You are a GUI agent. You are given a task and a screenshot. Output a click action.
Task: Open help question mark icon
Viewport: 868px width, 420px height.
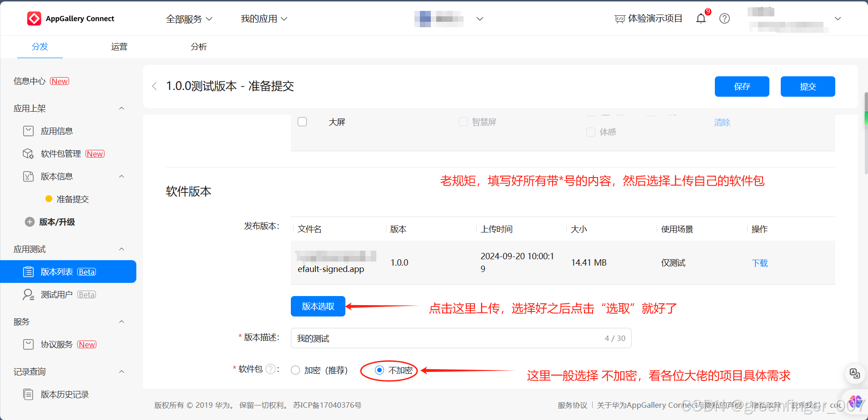[x=724, y=19]
